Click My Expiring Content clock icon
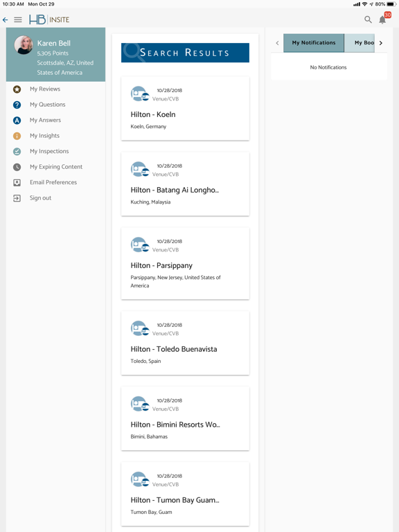Screen dimensions: 399x532 [x=17, y=167]
